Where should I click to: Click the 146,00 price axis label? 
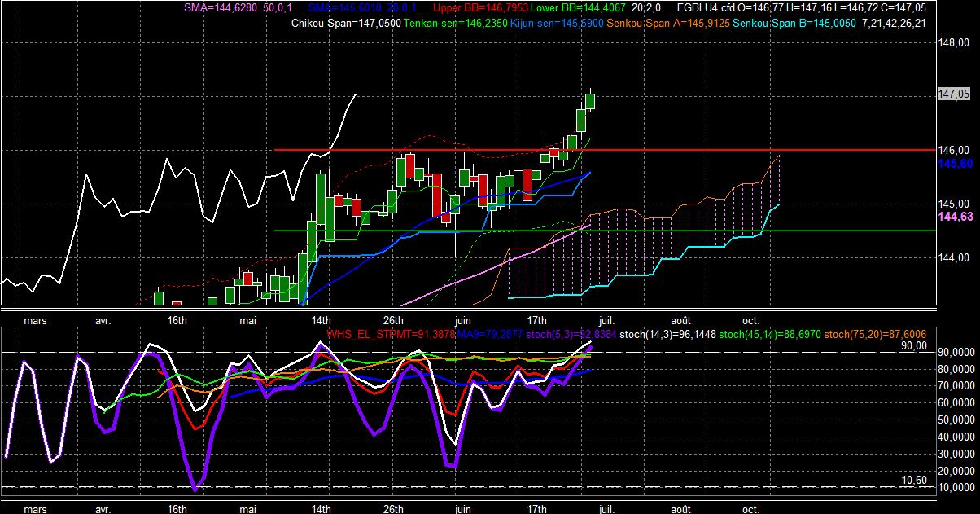(x=952, y=150)
